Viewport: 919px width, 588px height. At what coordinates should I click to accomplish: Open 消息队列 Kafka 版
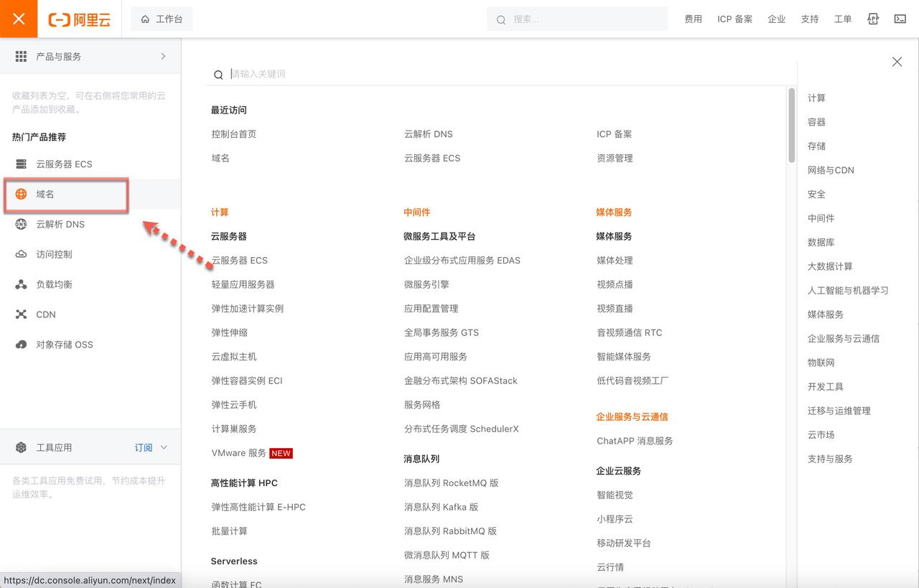(442, 507)
